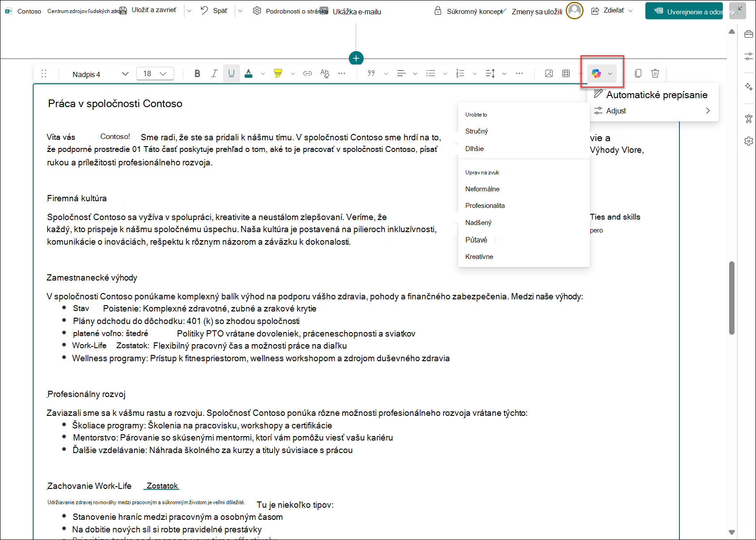Click the Bold formatting button
Screen dimensions: 756x540
(197, 73)
